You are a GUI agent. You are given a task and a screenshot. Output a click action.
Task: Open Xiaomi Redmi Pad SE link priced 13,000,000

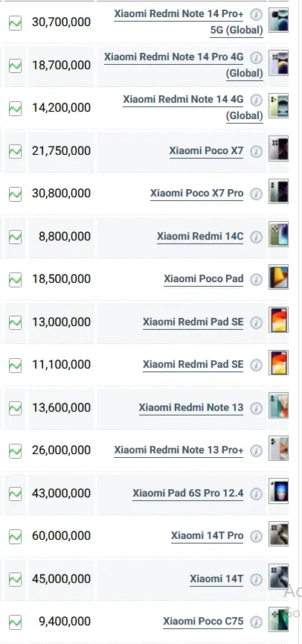(193, 322)
